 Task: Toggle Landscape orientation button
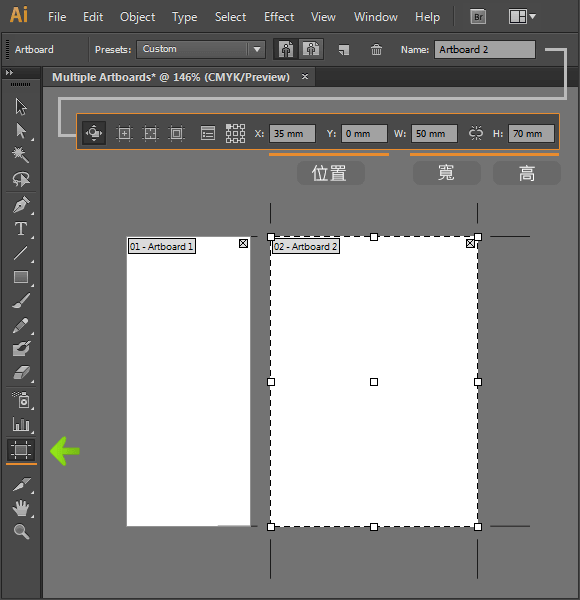tap(311, 49)
